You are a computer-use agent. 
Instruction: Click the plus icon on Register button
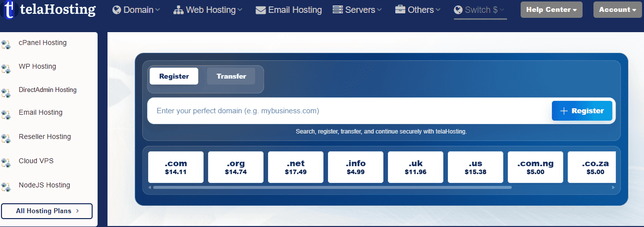coord(564,111)
